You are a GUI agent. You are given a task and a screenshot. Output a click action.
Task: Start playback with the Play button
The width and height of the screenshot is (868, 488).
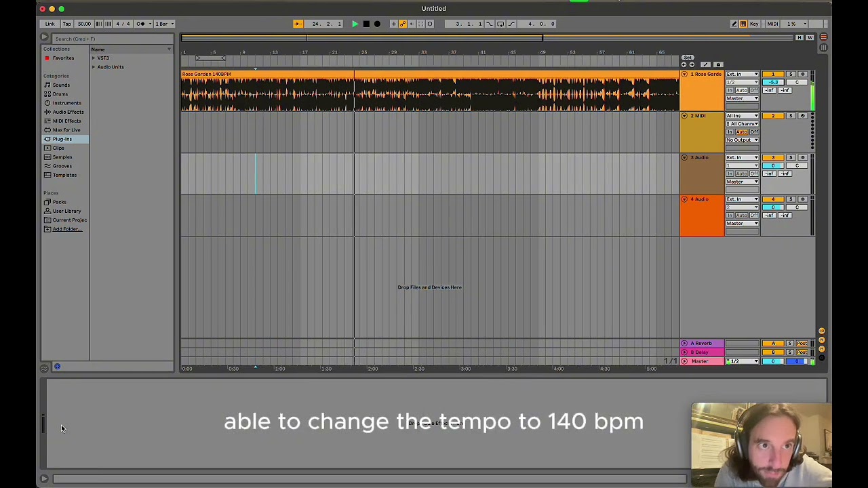tap(355, 24)
